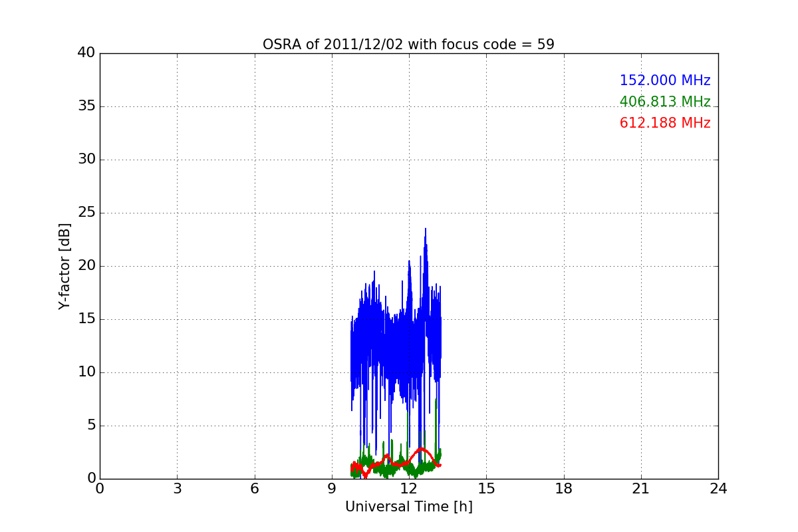This screenshot has height=532, width=798.
Task: Click the 'Y-factor [dB]' axis label
Action: pos(65,266)
